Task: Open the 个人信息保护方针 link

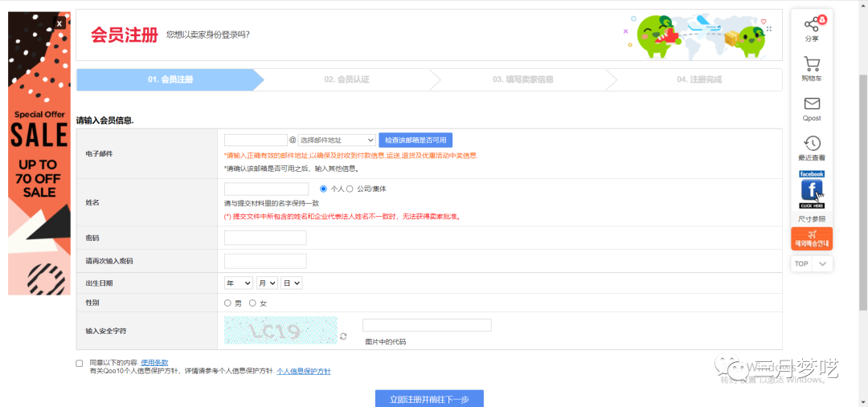Action: pos(303,372)
